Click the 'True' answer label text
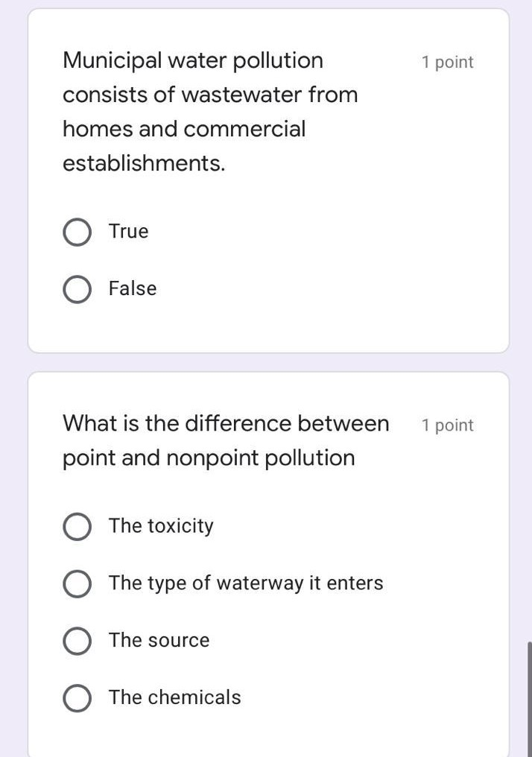Viewport: 532px width, 757px height. pyautogui.click(x=127, y=231)
